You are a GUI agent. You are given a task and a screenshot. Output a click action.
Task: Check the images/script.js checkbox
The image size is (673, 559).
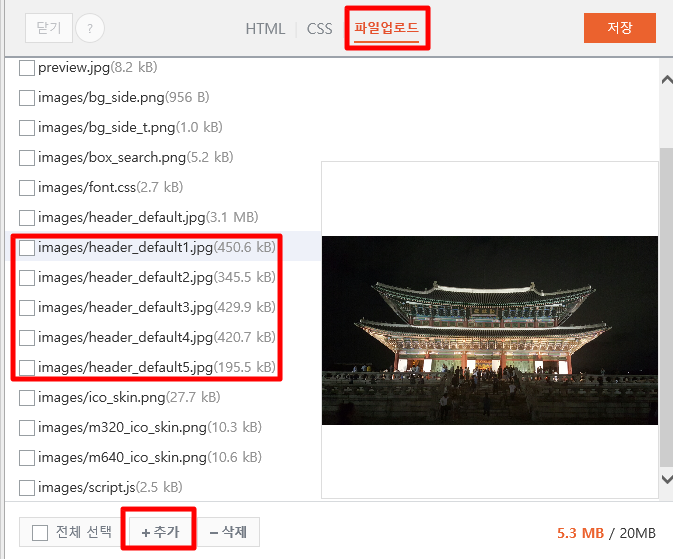27,488
